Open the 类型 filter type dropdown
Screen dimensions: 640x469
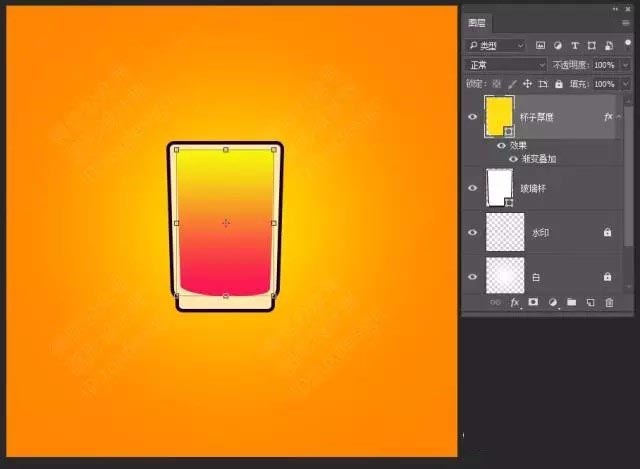[496, 45]
